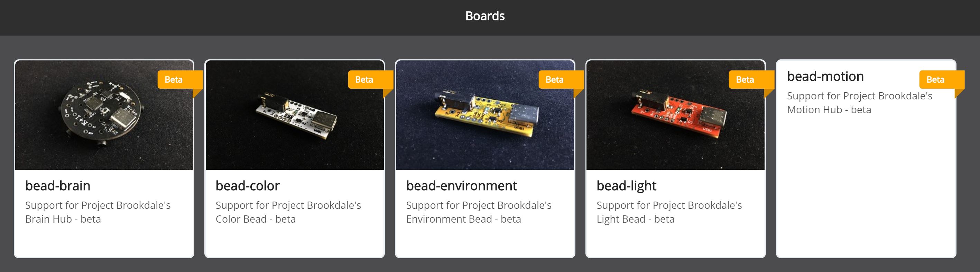Select the bead-light title
The image size is (980, 272).
[627, 186]
